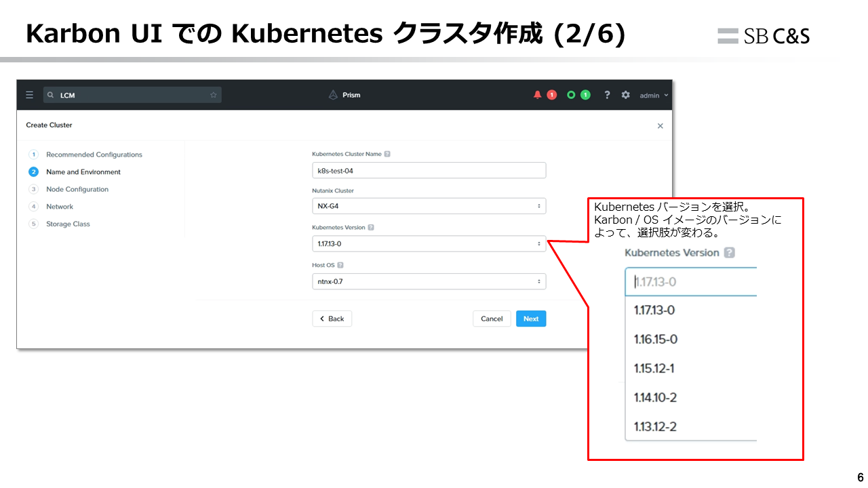Bookmark the LCM search with star icon
This screenshot has height=488, width=868.
214,95
